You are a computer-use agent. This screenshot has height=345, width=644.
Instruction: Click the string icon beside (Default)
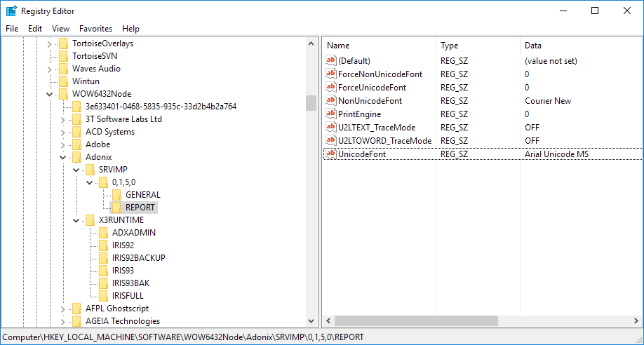tap(330, 60)
